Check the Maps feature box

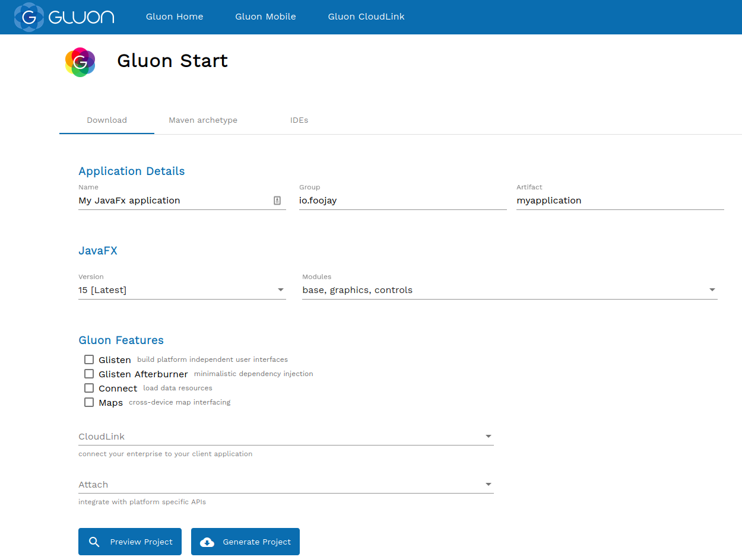pyautogui.click(x=89, y=402)
